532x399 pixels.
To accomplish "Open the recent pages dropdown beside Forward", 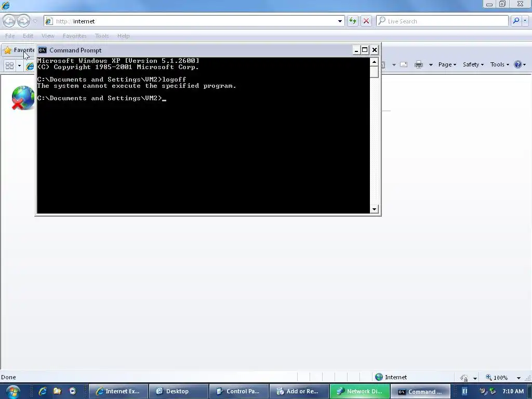I will click(35, 21).
